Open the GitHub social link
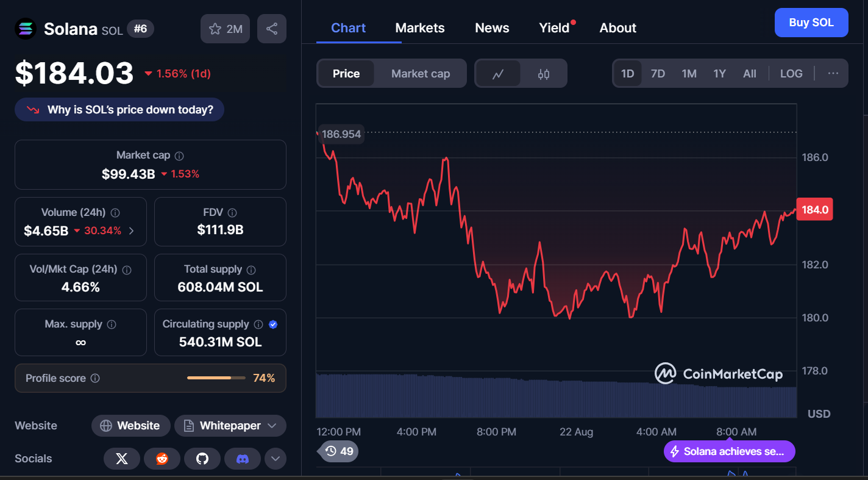This screenshot has height=480, width=868. (x=202, y=459)
